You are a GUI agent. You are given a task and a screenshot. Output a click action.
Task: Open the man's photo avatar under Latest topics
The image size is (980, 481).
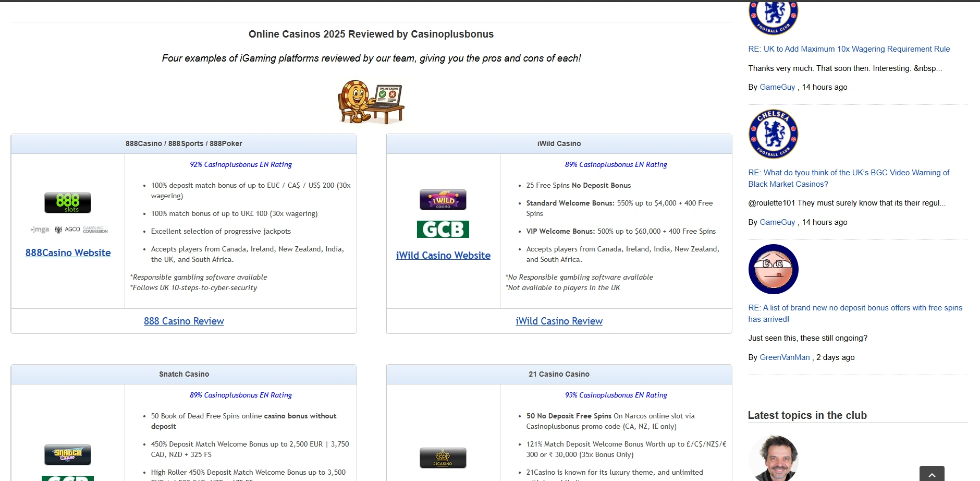774,458
